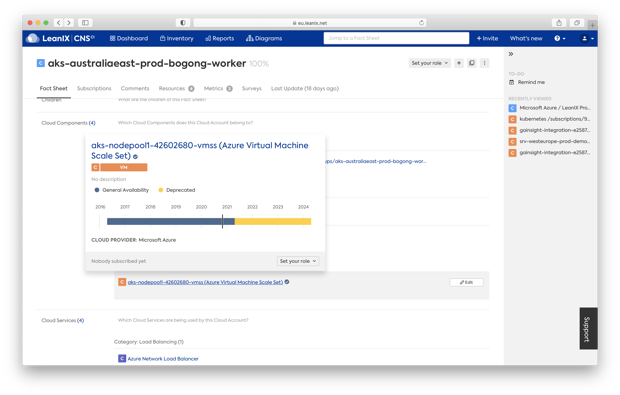620x395 pixels.
Task: Click the orange icon before aks-nodepool1 row link
Action: click(122, 282)
